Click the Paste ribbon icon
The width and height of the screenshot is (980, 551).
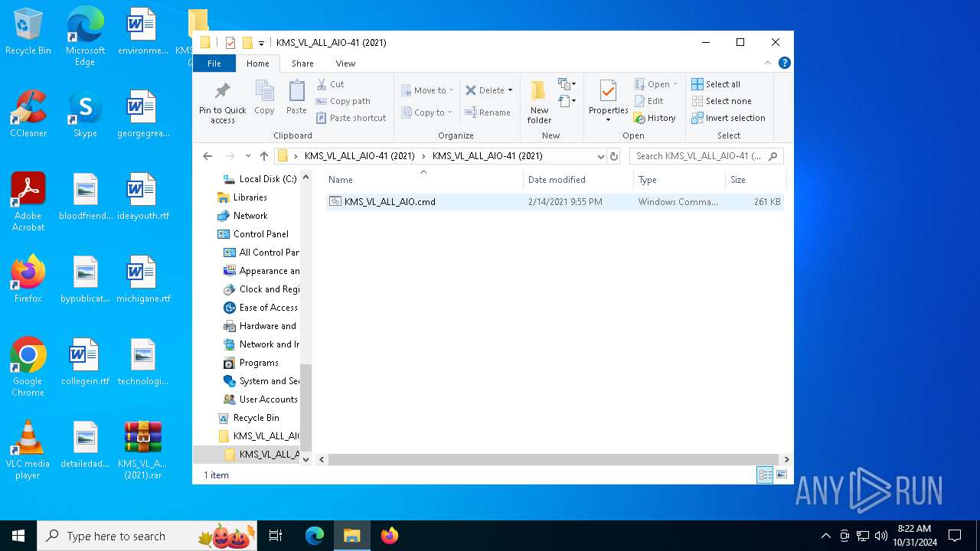[x=296, y=97]
